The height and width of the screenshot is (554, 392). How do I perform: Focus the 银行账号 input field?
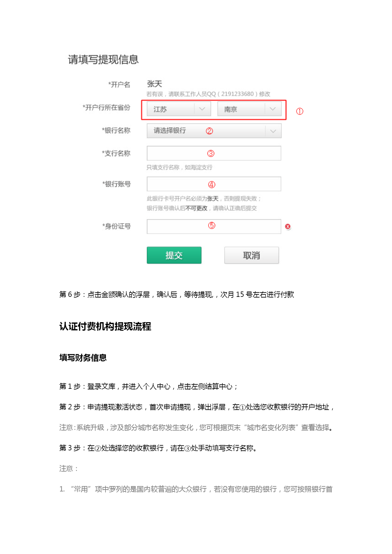point(214,184)
